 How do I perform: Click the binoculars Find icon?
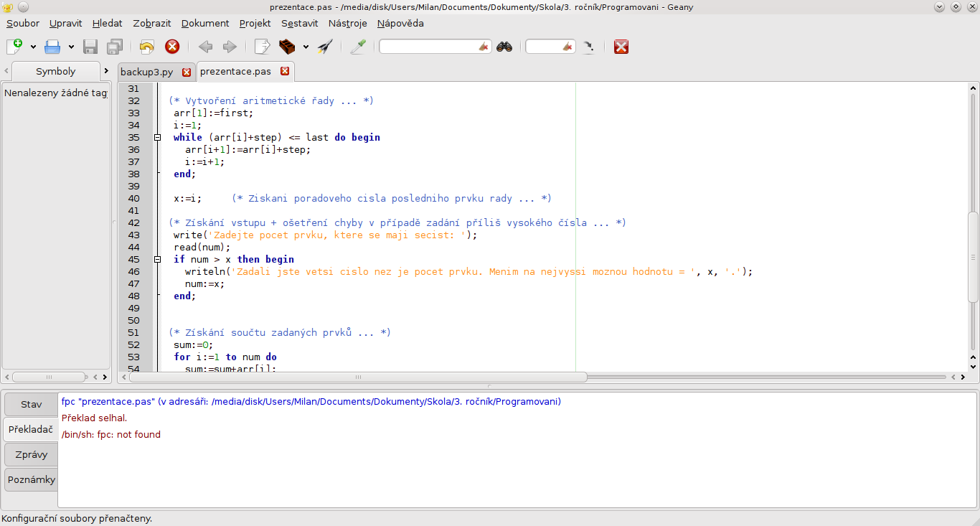pos(504,47)
